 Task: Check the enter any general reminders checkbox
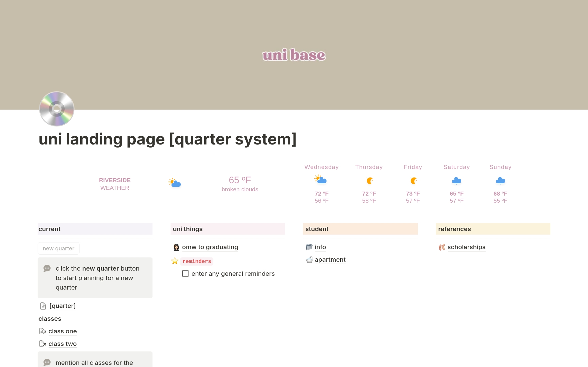[185, 274]
